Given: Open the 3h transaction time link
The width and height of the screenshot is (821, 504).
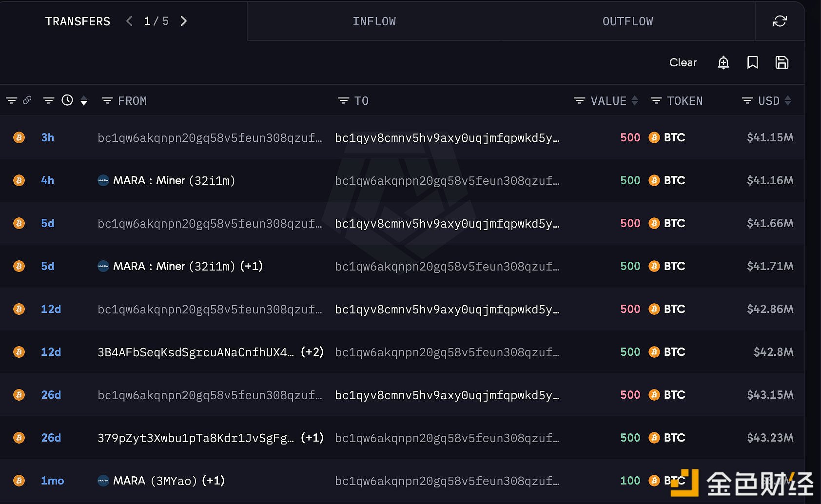Looking at the screenshot, I should click(x=48, y=137).
